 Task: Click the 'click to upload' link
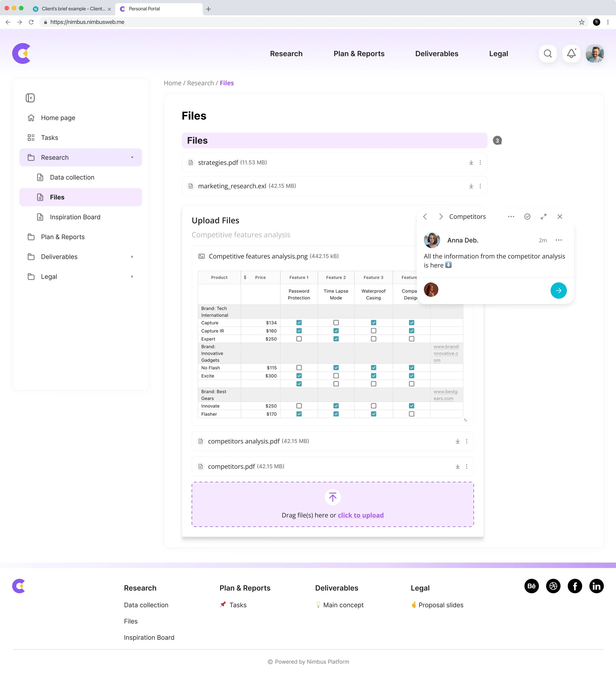click(361, 515)
